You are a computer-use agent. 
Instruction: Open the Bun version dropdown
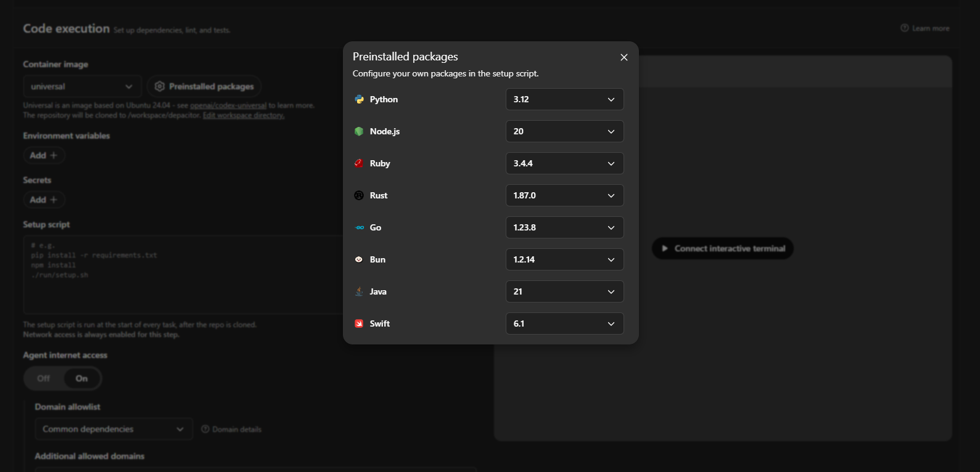tap(564, 259)
